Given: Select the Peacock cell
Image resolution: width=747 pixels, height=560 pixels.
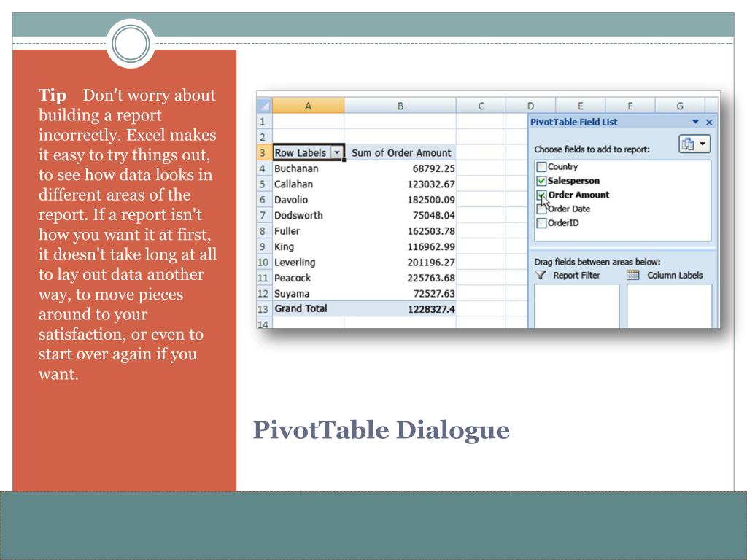Looking at the screenshot, I should [x=309, y=278].
